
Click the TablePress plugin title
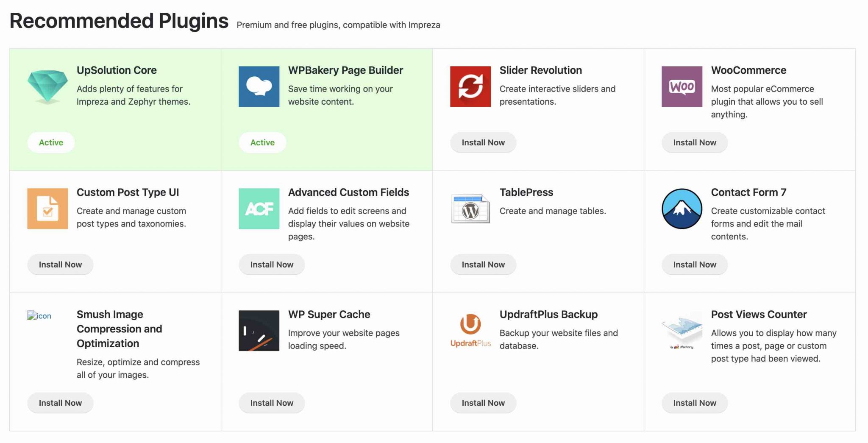(526, 192)
